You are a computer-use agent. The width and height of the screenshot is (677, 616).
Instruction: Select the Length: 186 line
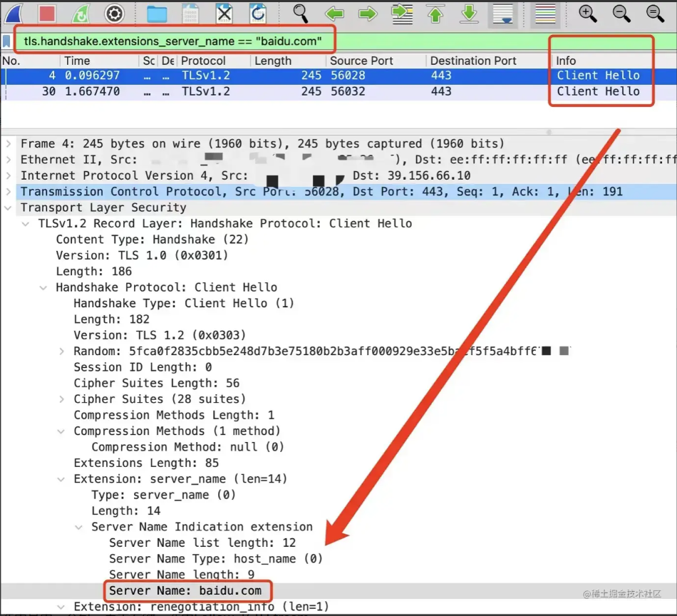click(x=93, y=272)
